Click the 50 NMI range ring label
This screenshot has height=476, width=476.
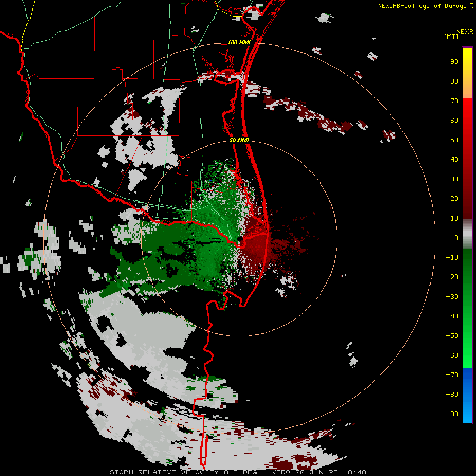point(239,140)
